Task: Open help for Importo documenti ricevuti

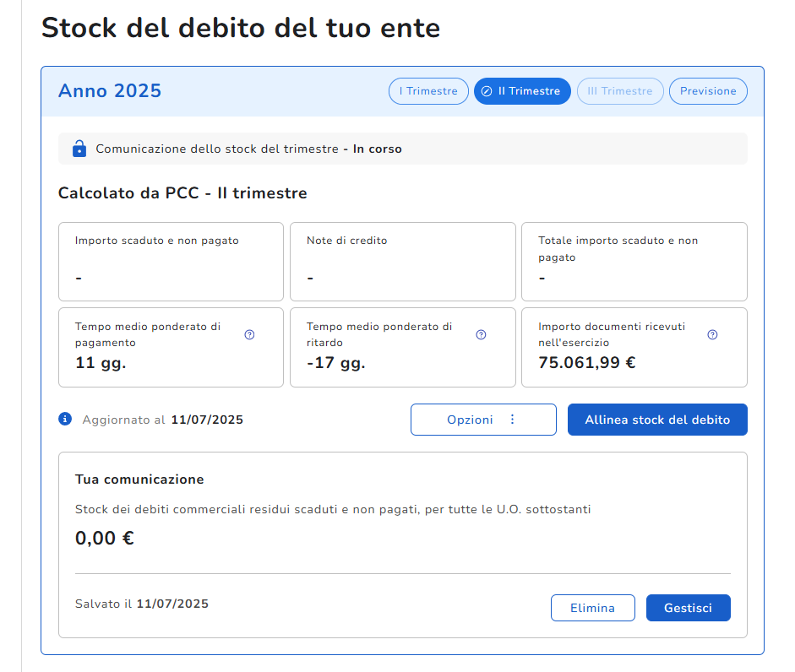Action: pos(712,334)
